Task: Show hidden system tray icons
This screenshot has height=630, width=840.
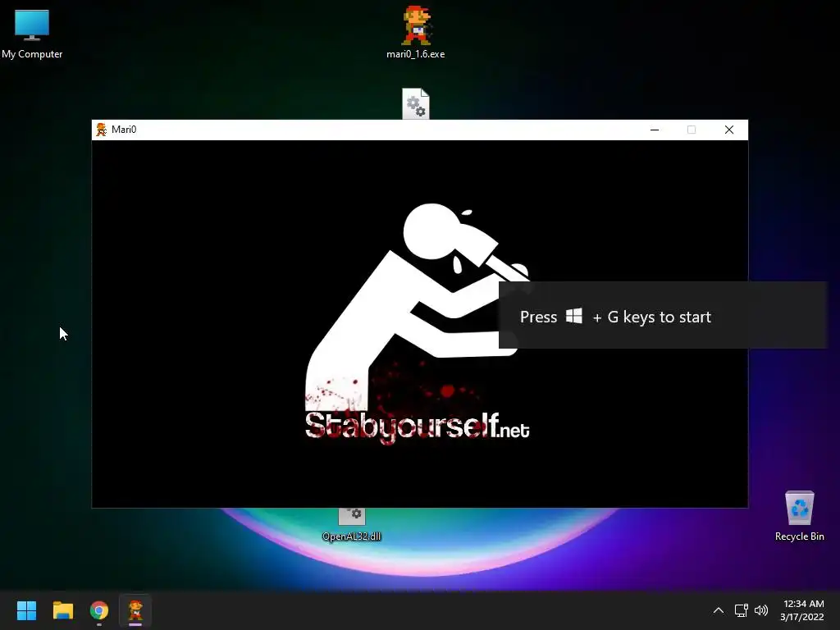Action: tap(719, 610)
